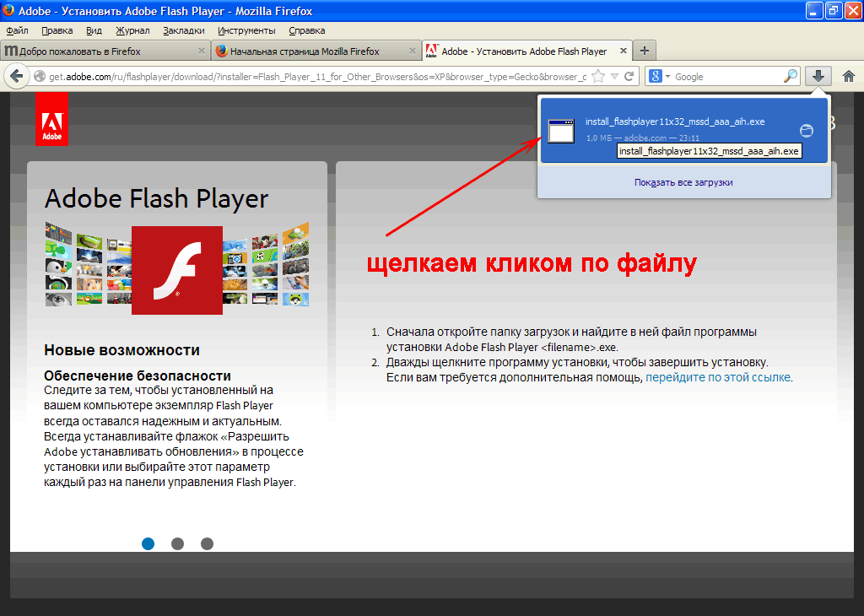Switch to the 'Добро пожаловать в Firefox' tab

coord(105,51)
